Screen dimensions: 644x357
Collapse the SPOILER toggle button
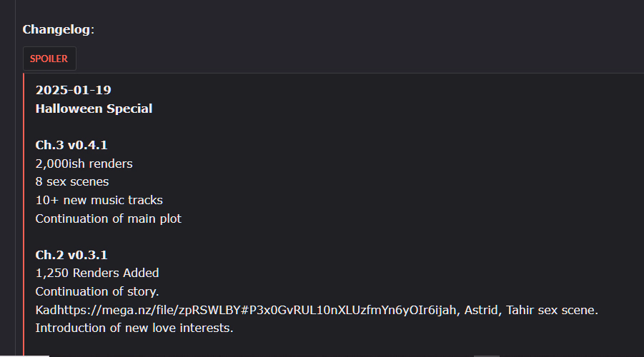pos(49,59)
